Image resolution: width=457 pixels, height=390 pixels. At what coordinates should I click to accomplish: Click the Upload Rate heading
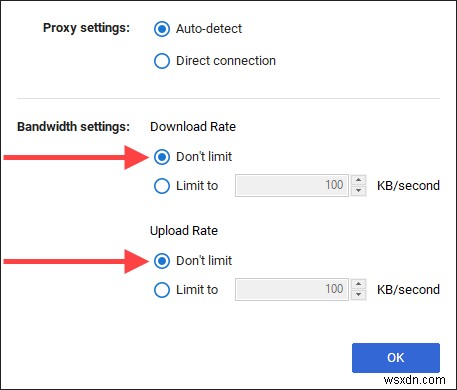click(x=184, y=231)
